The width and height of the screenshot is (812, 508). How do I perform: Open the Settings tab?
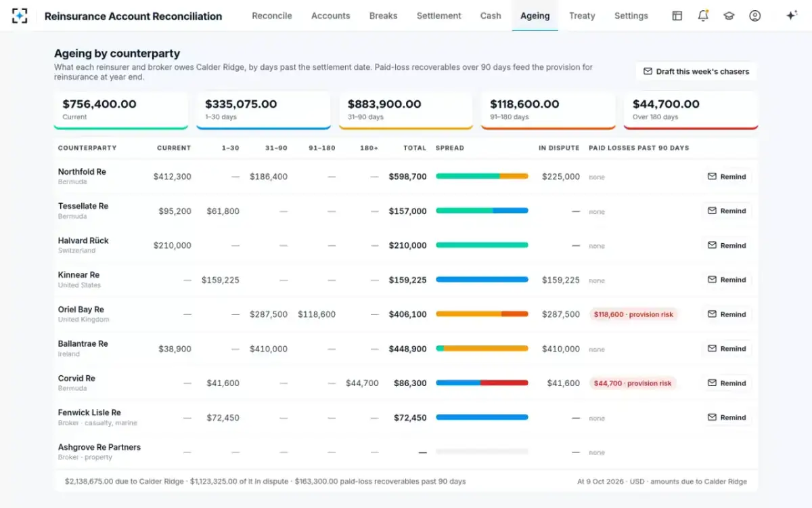pos(631,16)
